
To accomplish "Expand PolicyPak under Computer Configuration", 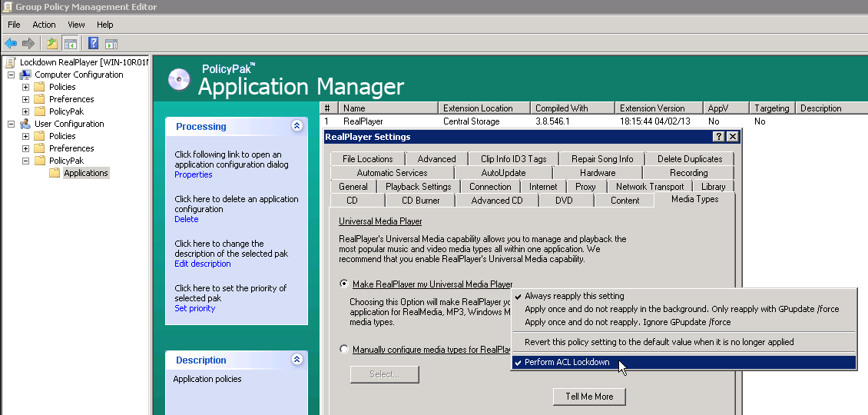I will coord(25,111).
